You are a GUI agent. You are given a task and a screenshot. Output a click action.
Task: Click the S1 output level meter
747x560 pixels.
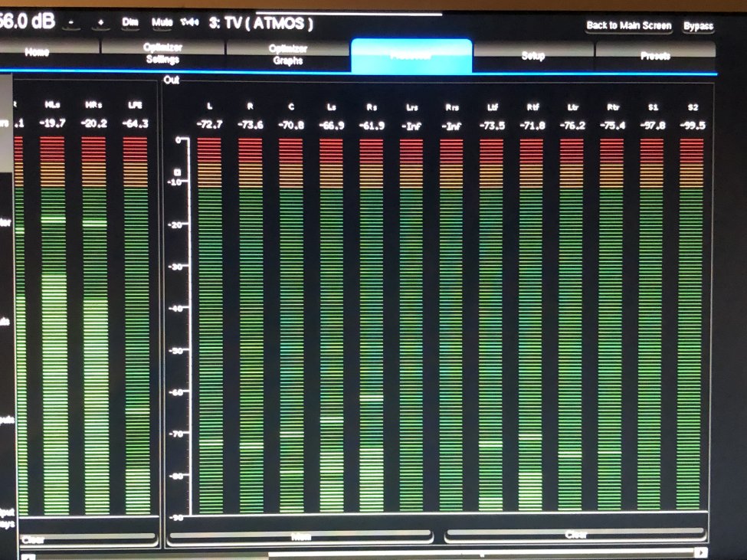[651, 326]
